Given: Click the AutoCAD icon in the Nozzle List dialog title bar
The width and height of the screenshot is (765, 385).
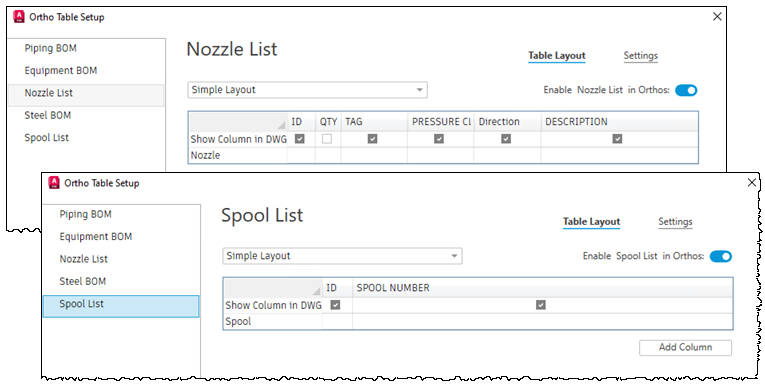Looking at the screenshot, I should (x=19, y=17).
